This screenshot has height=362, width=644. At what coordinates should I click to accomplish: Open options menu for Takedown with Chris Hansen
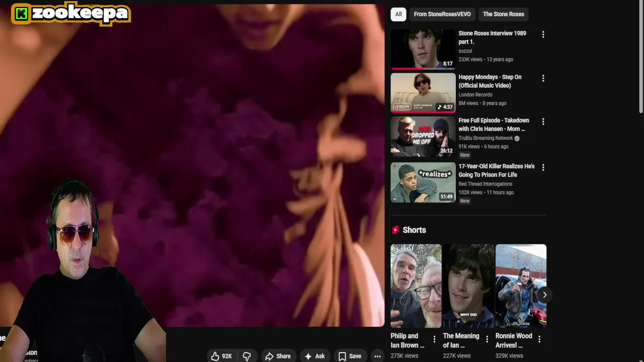(x=543, y=121)
